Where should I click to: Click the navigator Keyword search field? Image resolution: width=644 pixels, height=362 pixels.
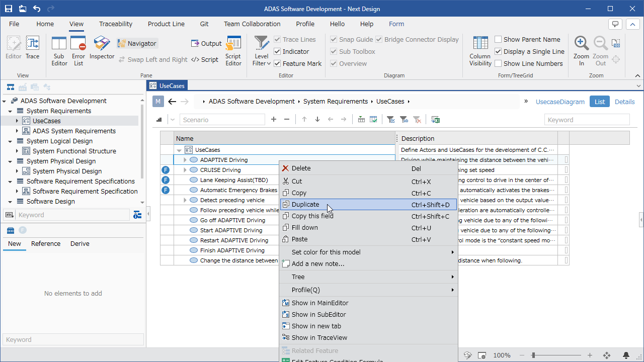[x=73, y=215]
